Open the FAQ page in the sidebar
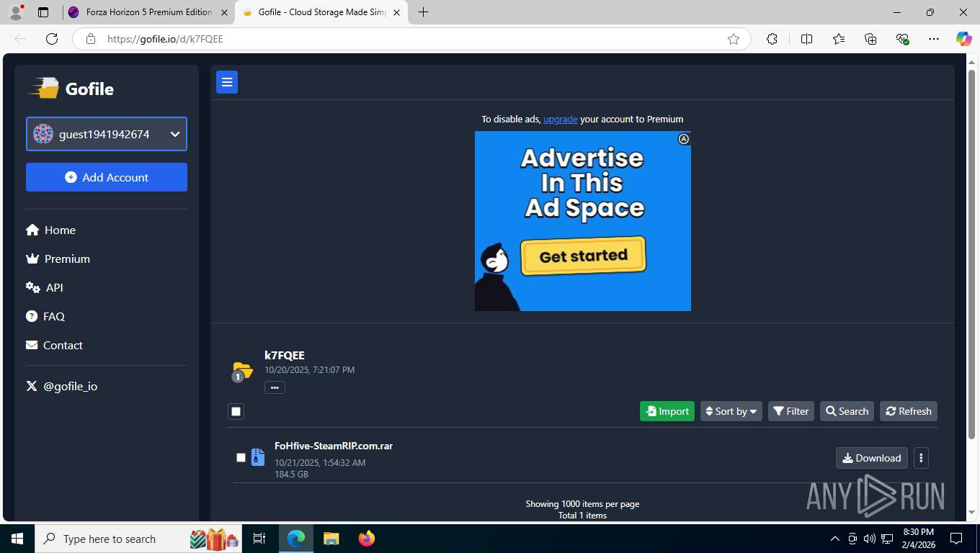This screenshot has height=553, width=980. tap(45, 316)
